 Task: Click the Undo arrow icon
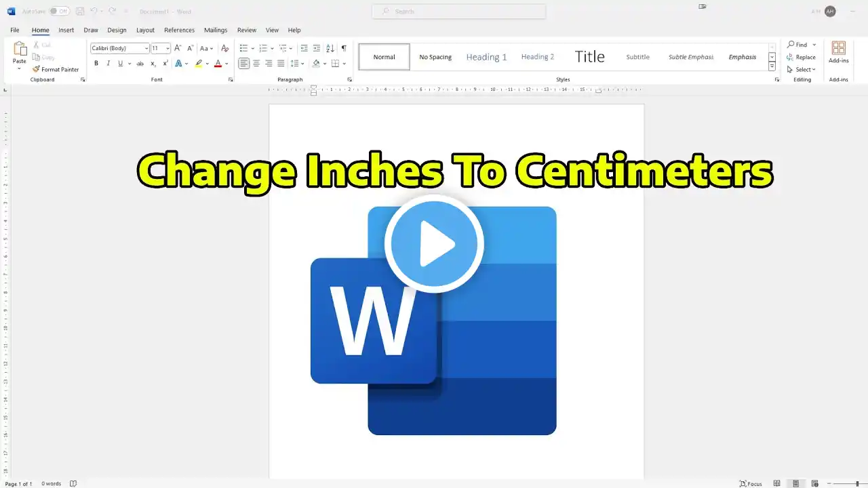pos(94,12)
